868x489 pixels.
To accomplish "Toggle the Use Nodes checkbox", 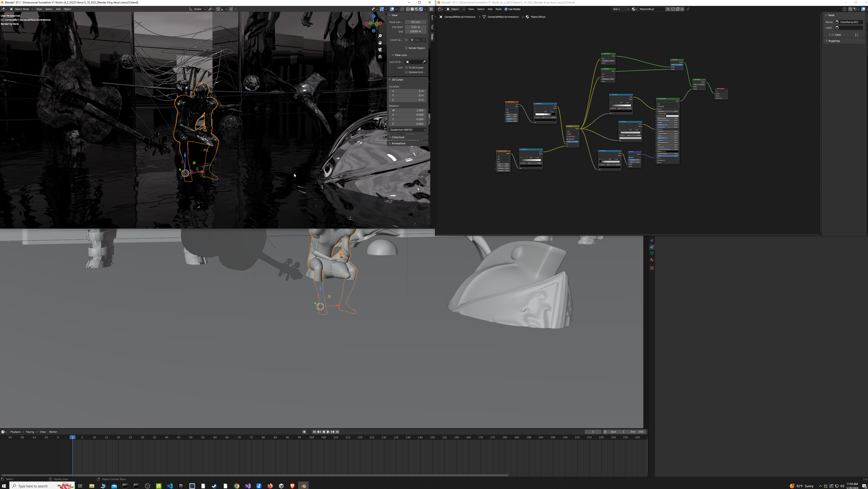I will click(x=506, y=9).
